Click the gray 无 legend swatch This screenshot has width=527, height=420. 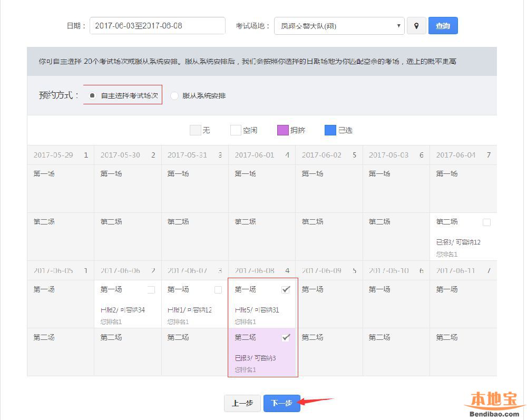(196, 130)
